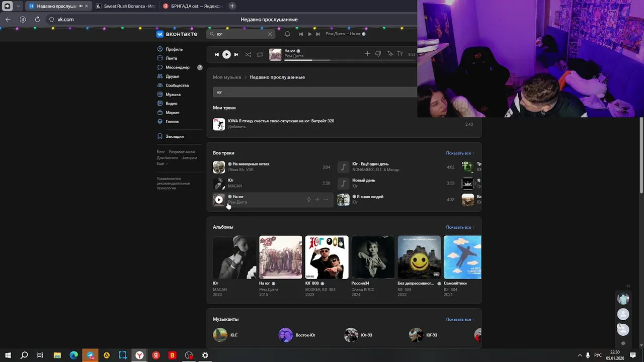Clear the top search field with X
The image size is (644, 362).
pyautogui.click(x=270, y=34)
